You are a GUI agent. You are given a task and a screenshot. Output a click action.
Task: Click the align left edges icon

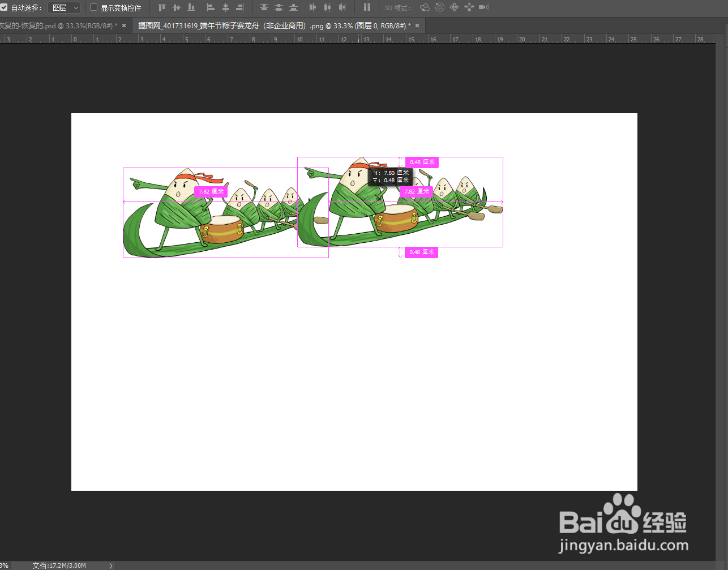tap(211, 7)
